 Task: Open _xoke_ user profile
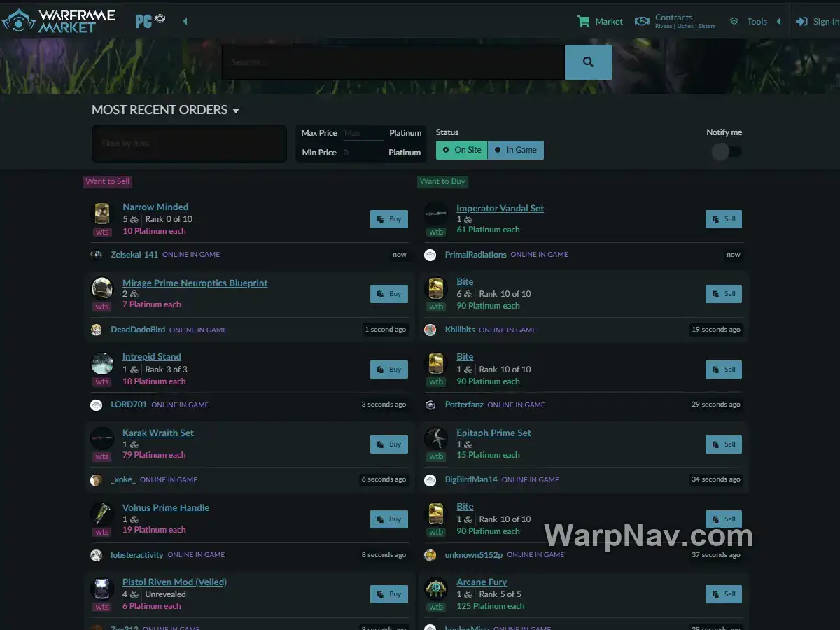point(123,479)
